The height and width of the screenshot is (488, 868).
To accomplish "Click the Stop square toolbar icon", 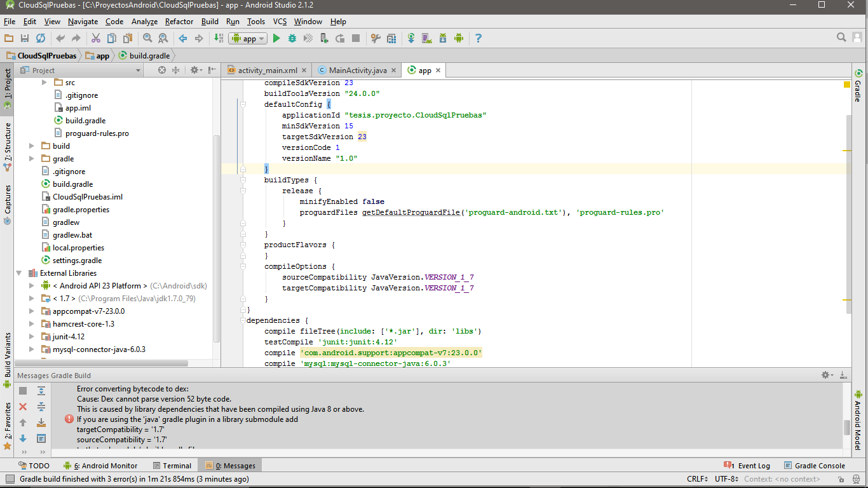I will click(356, 38).
